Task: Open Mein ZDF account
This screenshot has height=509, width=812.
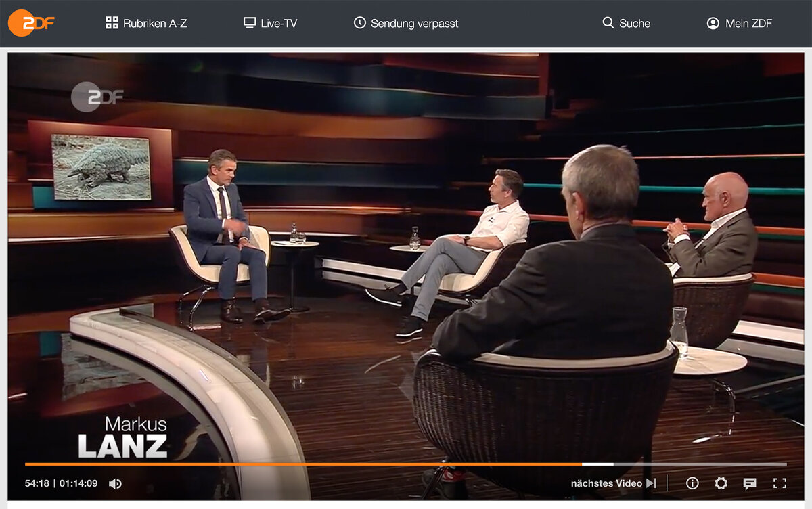Action: point(739,23)
